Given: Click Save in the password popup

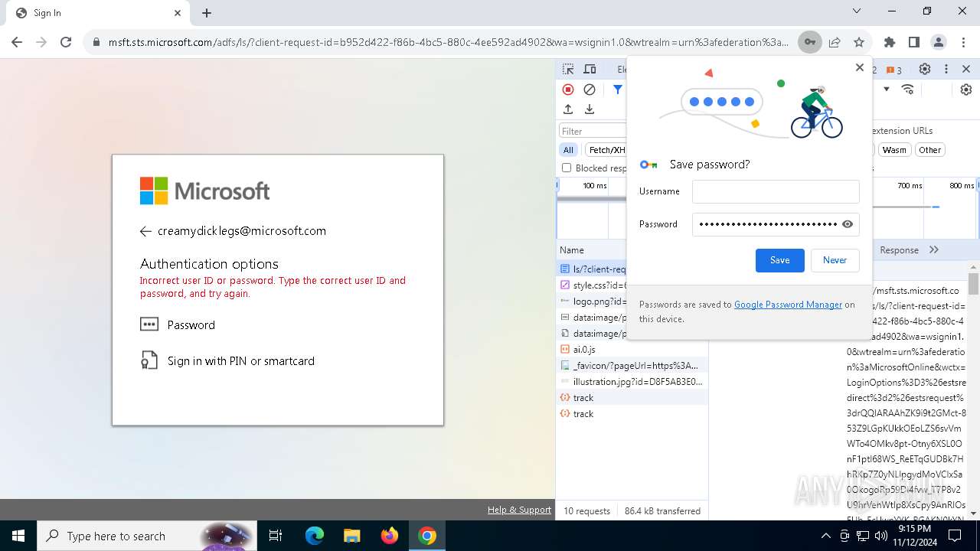Looking at the screenshot, I should pyautogui.click(x=779, y=260).
